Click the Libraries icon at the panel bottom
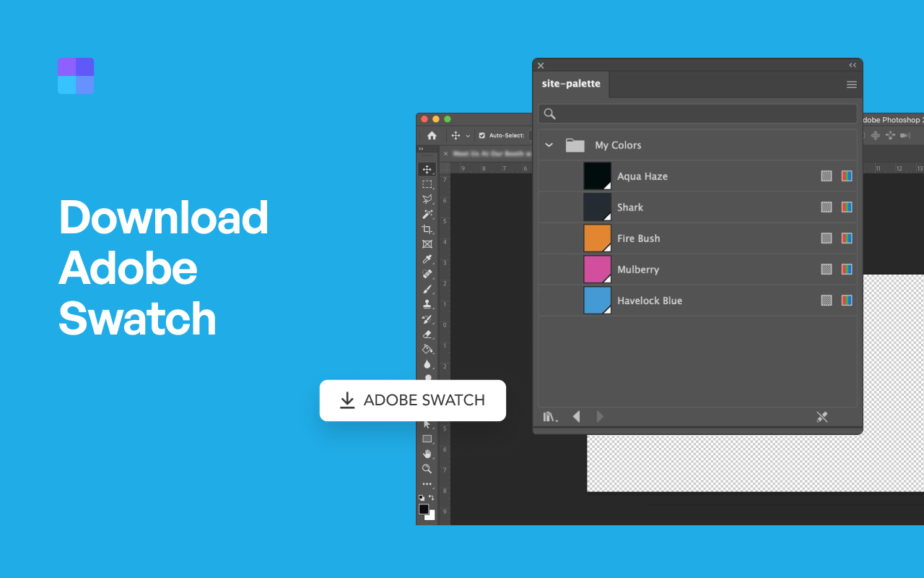This screenshot has height=578, width=924. (551, 417)
